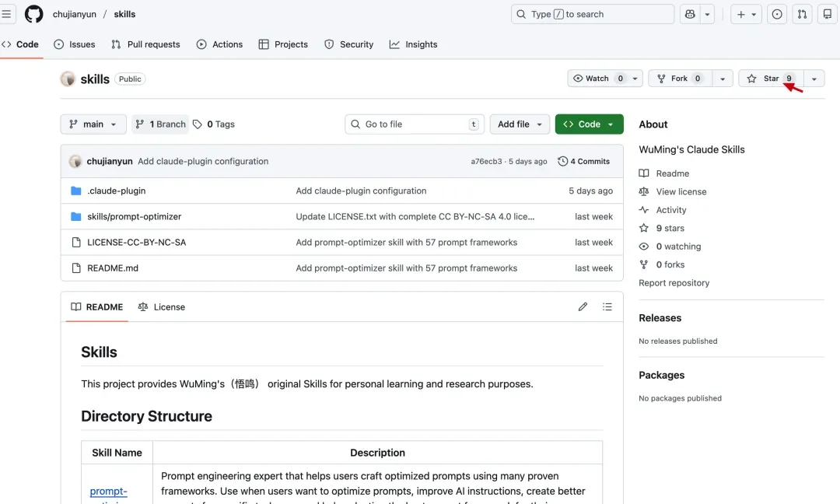Open the hamburger navigation menu
This screenshot has width=840, height=504.
(x=7, y=14)
